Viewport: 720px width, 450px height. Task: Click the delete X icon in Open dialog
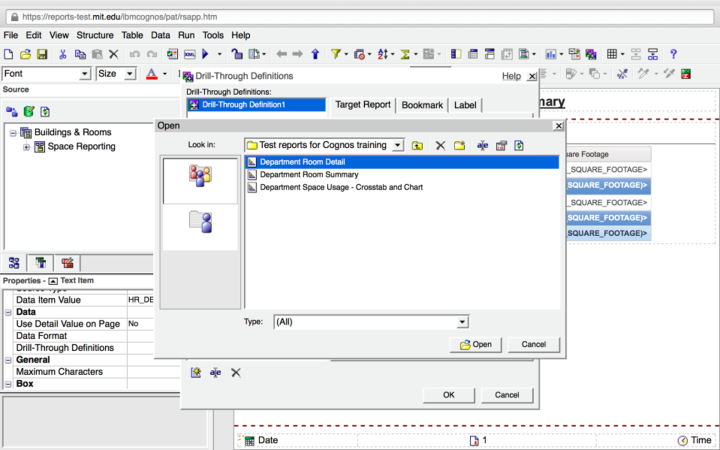point(439,146)
